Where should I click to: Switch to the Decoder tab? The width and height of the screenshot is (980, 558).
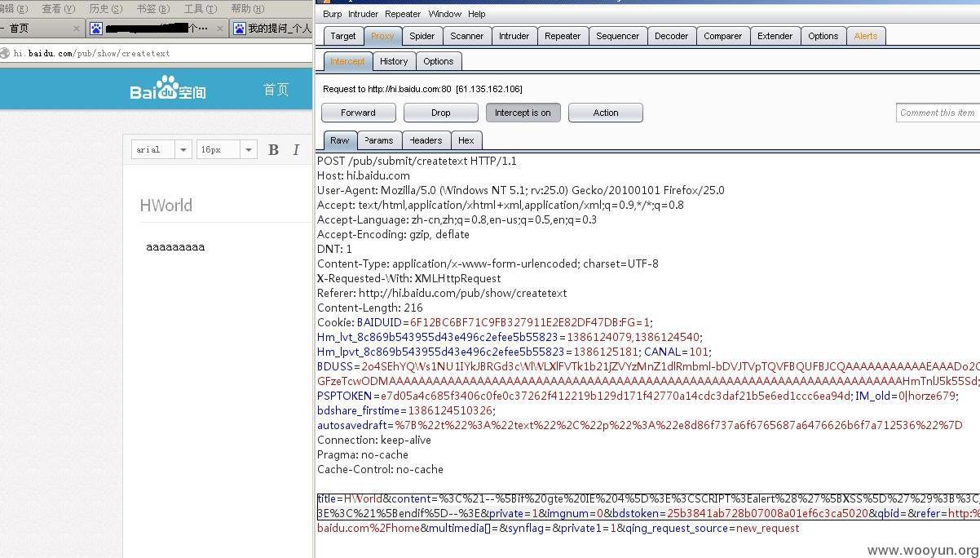[x=672, y=36]
